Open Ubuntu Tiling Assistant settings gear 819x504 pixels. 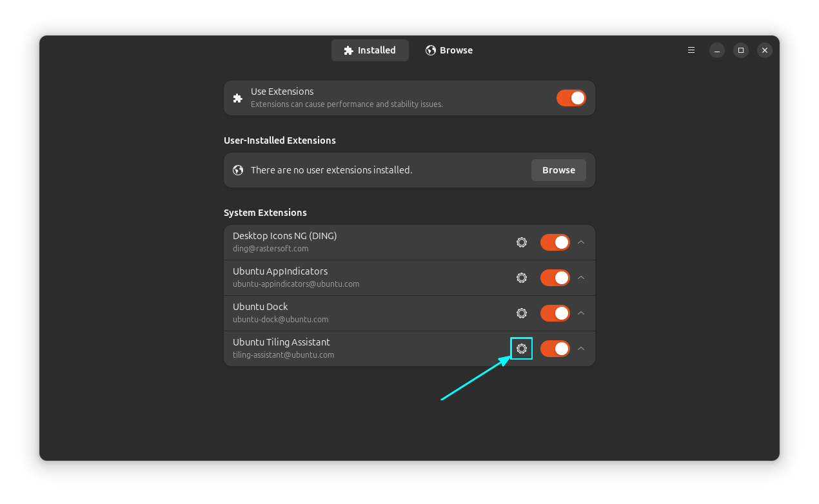522,349
